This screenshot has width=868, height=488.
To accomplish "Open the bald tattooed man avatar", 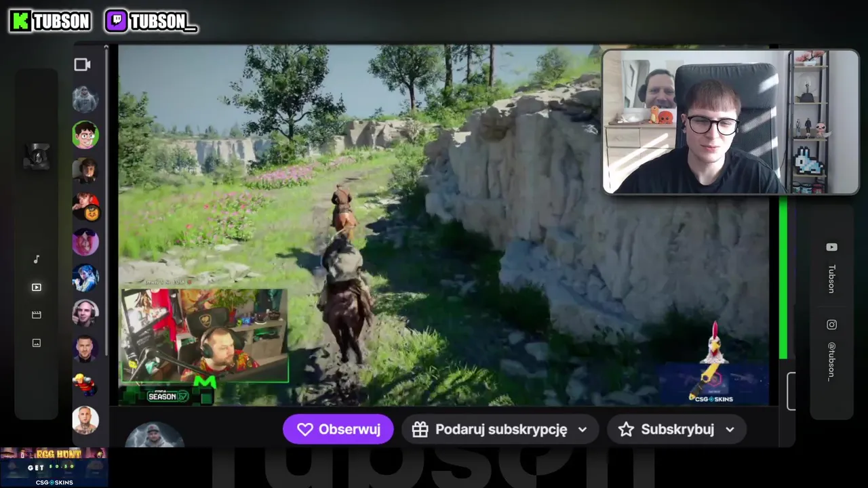I will (85, 420).
